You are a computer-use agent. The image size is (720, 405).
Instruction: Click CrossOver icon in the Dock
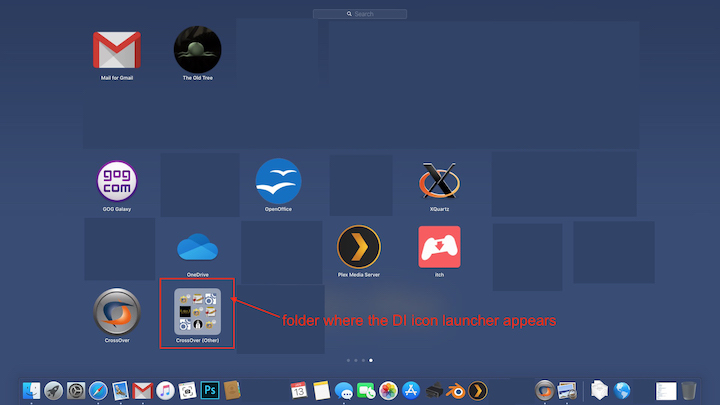(x=545, y=391)
